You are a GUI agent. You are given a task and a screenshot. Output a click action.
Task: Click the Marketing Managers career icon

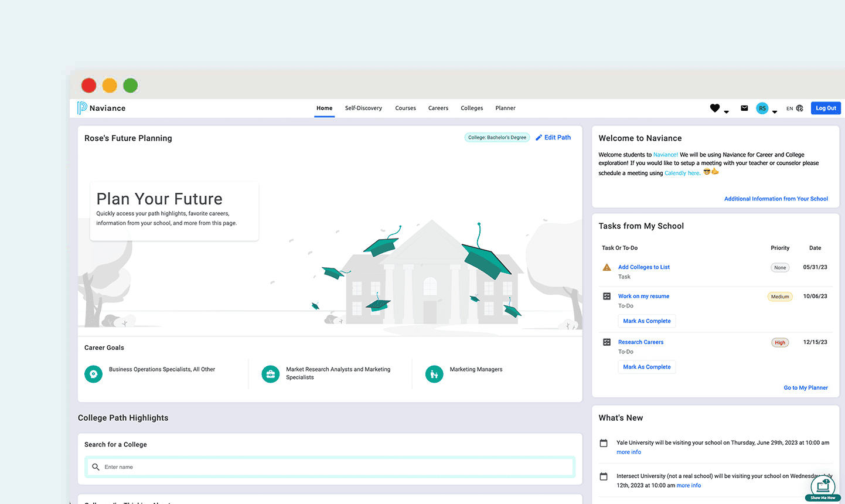click(434, 374)
